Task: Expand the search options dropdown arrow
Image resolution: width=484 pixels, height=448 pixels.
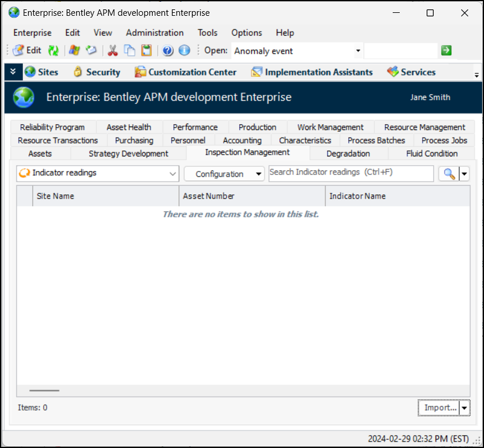Action: point(464,174)
